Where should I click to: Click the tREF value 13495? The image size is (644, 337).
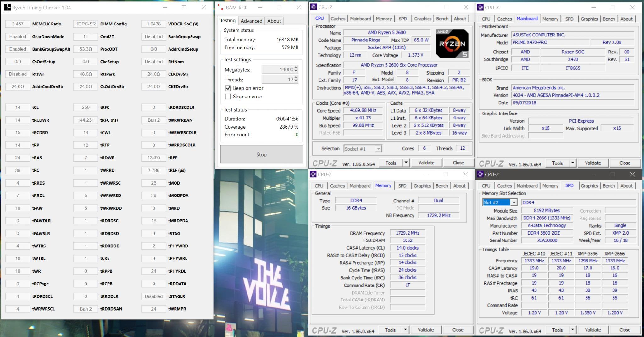pyautogui.click(x=153, y=158)
